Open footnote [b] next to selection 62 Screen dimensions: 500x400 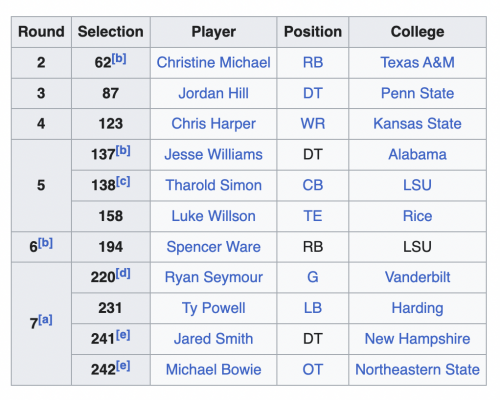point(119,59)
